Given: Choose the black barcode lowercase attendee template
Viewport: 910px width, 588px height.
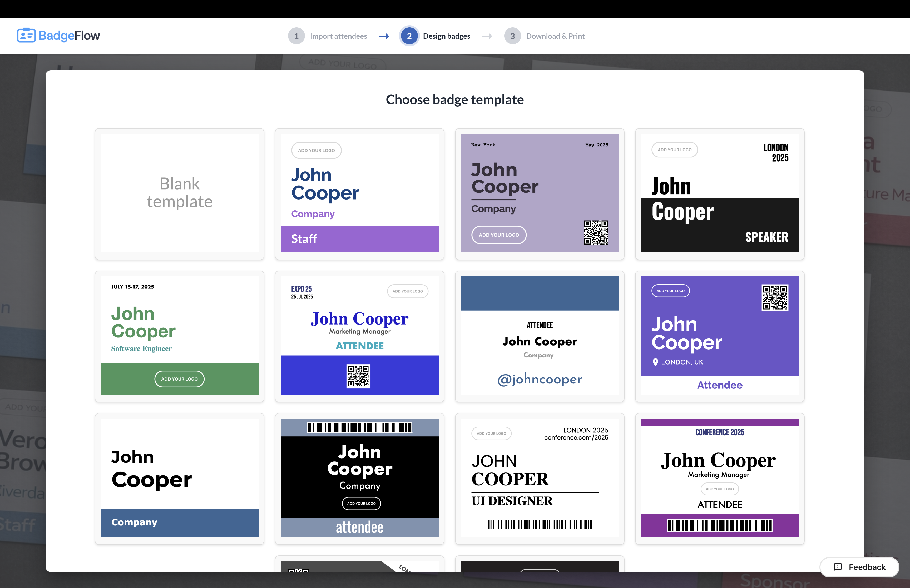Looking at the screenshot, I should [359, 479].
